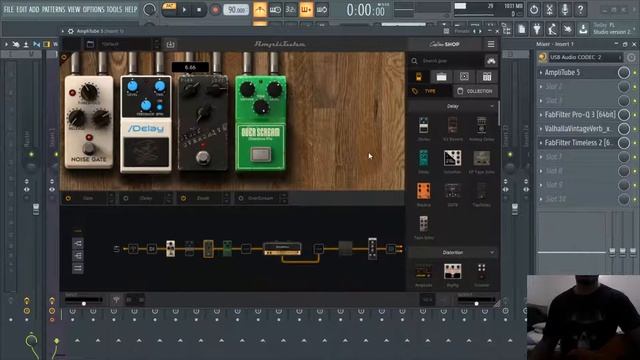Open AmpliTube plugin options gear icon
640x360 pixels.
(71, 31)
